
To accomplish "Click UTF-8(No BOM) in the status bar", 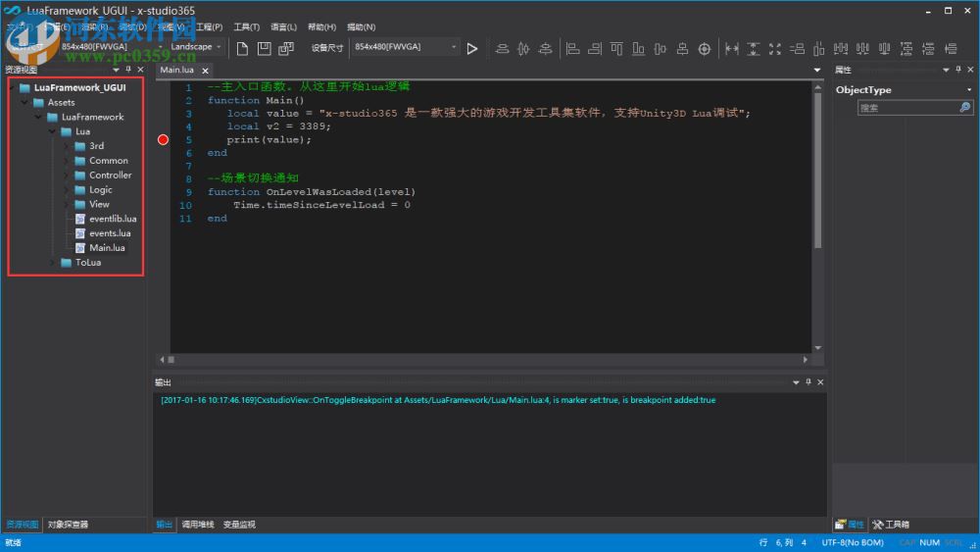I will coord(853,542).
